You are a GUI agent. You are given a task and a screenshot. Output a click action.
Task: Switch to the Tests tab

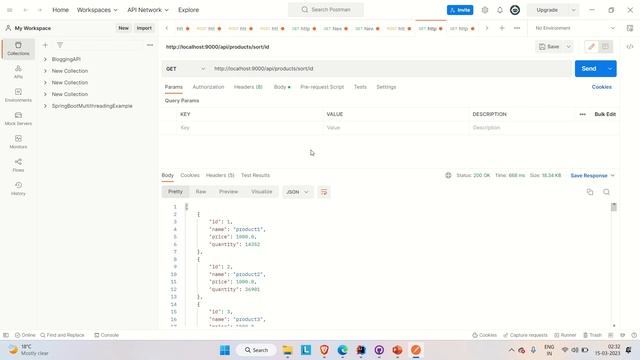coord(360,87)
